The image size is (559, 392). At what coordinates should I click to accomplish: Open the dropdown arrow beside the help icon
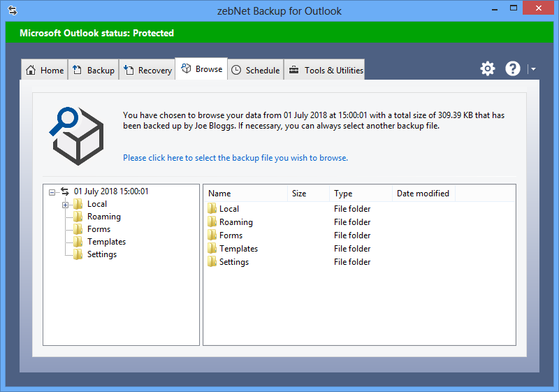[x=533, y=69]
